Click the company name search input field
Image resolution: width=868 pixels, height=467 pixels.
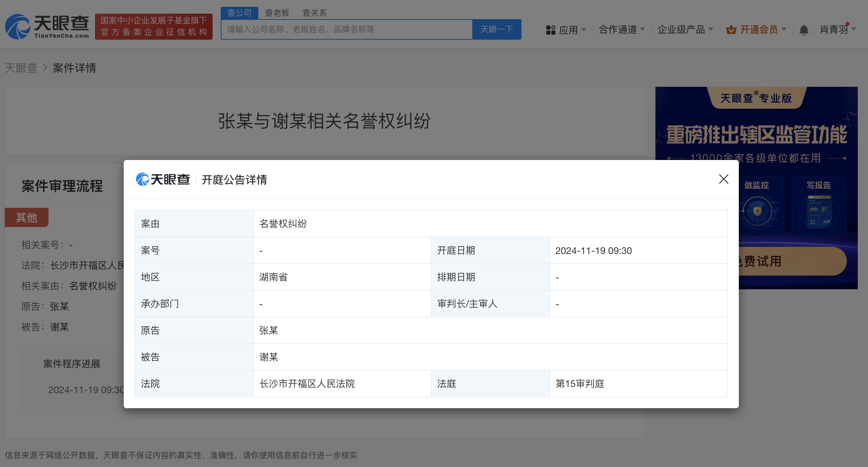[x=347, y=29]
